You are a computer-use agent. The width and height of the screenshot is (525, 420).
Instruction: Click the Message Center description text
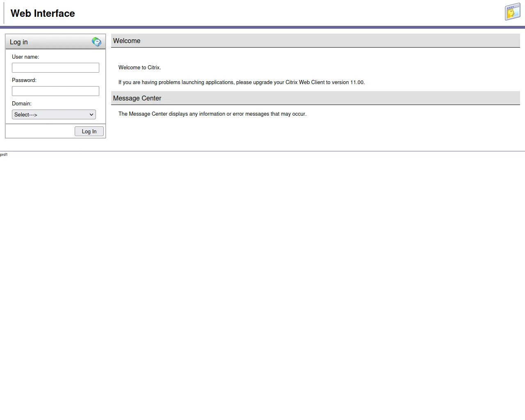(x=212, y=114)
